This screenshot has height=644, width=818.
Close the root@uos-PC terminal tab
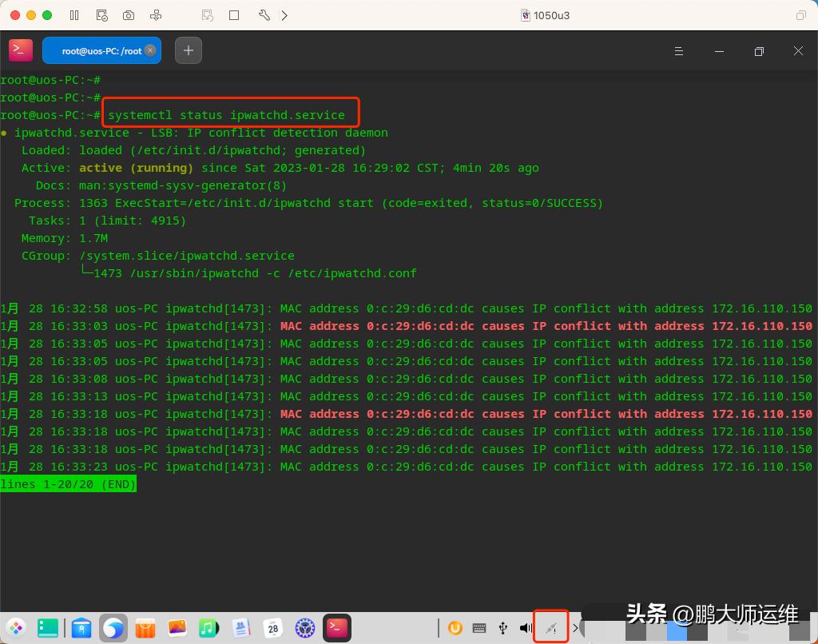[150, 50]
